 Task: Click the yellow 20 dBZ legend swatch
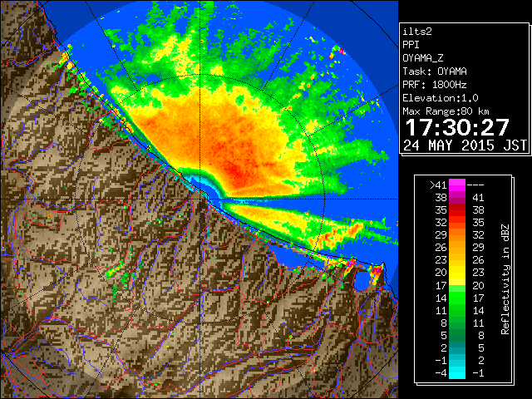(x=457, y=273)
